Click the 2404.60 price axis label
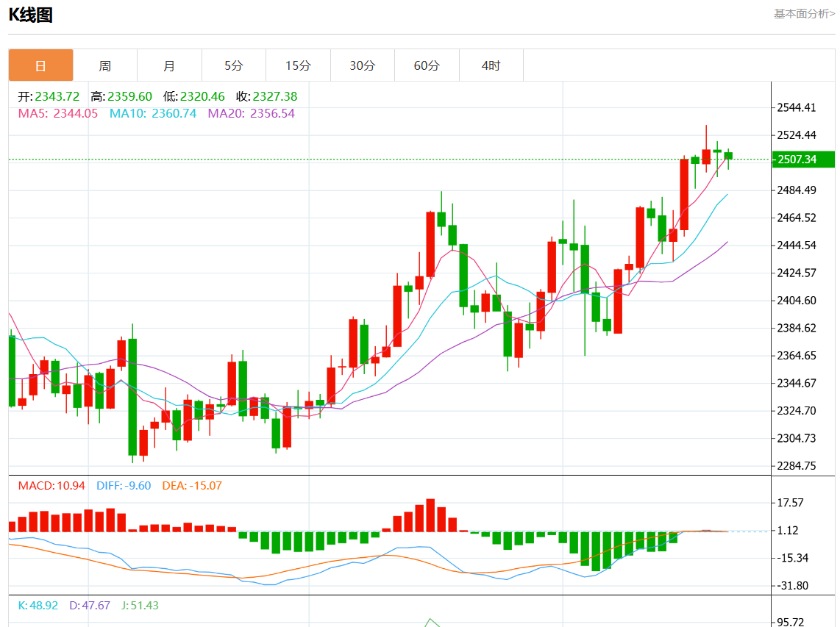 pyautogui.click(x=797, y=301)
